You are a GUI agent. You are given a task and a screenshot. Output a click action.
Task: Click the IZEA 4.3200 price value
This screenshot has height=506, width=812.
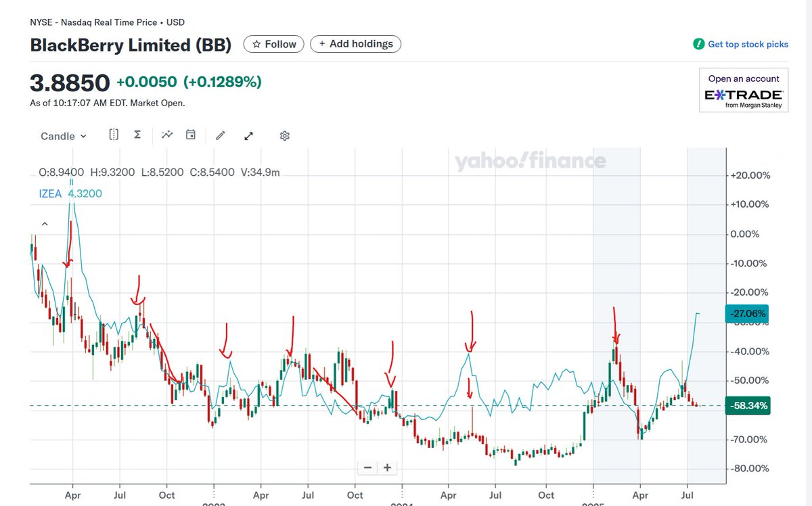85,193
